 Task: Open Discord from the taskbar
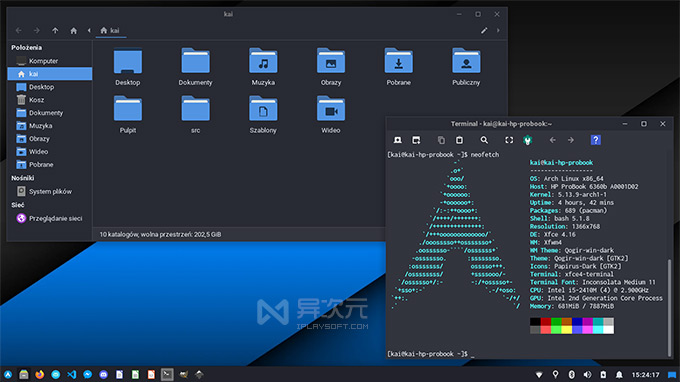click(x=103, y=374)
